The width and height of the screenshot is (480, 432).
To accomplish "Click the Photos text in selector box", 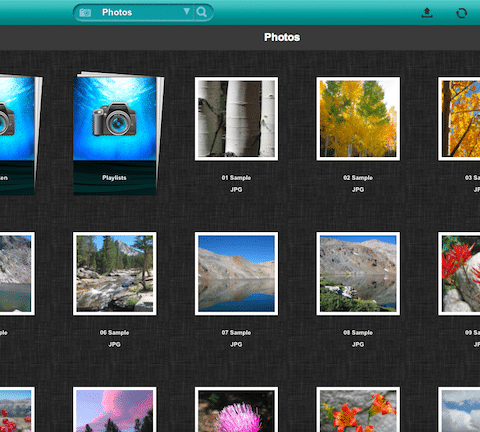I will coord(117,12).
